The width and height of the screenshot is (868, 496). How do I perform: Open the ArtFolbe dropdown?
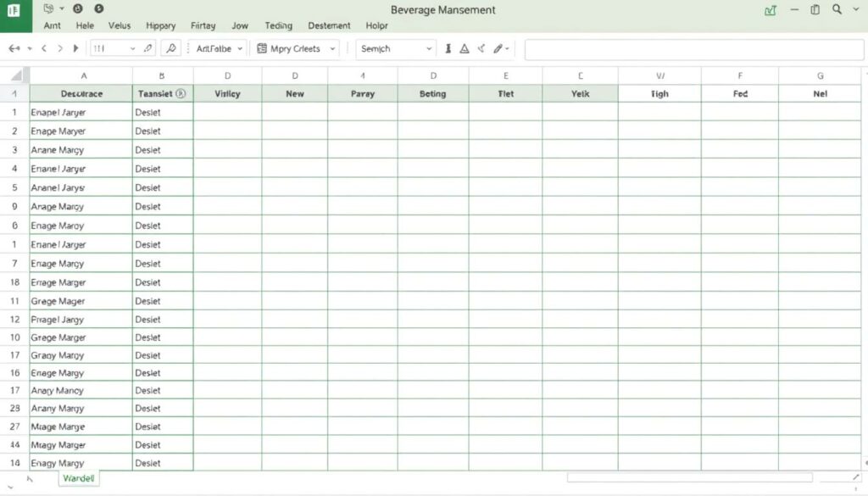(x=220, y=48)
